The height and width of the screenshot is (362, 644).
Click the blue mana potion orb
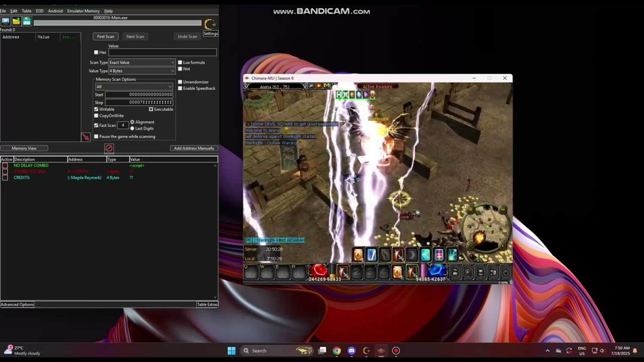coord(437,271)
